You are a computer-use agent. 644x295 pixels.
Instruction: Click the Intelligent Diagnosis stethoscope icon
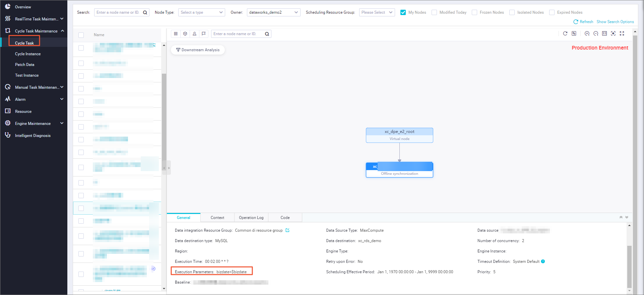(7, 135)
